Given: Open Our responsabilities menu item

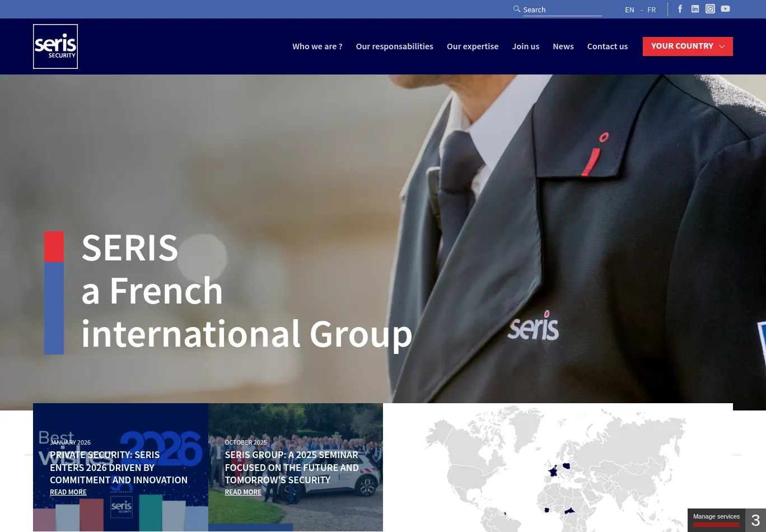Looking at the screenshot, I should [x=394, y=46].
